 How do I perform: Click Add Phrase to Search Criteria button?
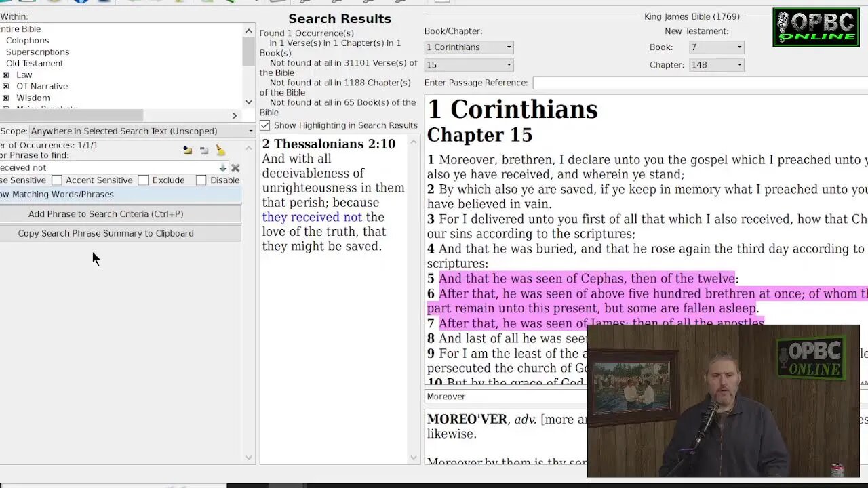121,214
